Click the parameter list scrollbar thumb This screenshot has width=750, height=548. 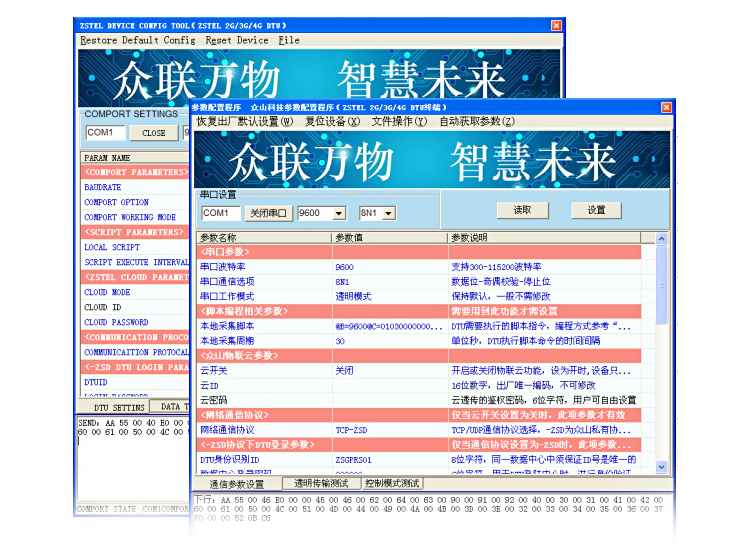tap(662, 285)
